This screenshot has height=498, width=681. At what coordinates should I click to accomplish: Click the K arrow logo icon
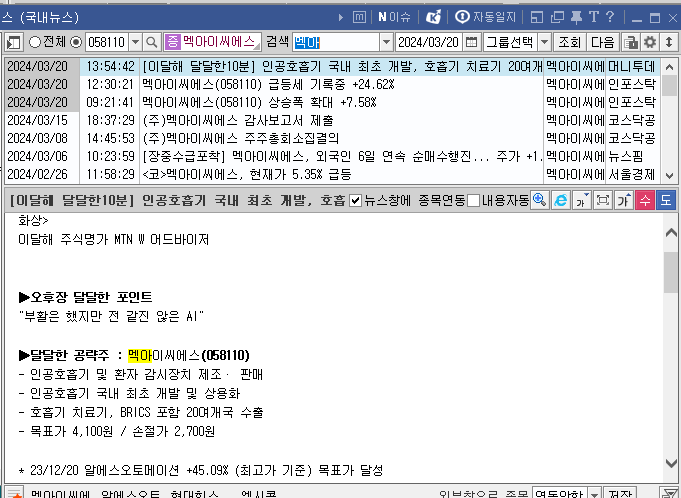pos(433,17)
